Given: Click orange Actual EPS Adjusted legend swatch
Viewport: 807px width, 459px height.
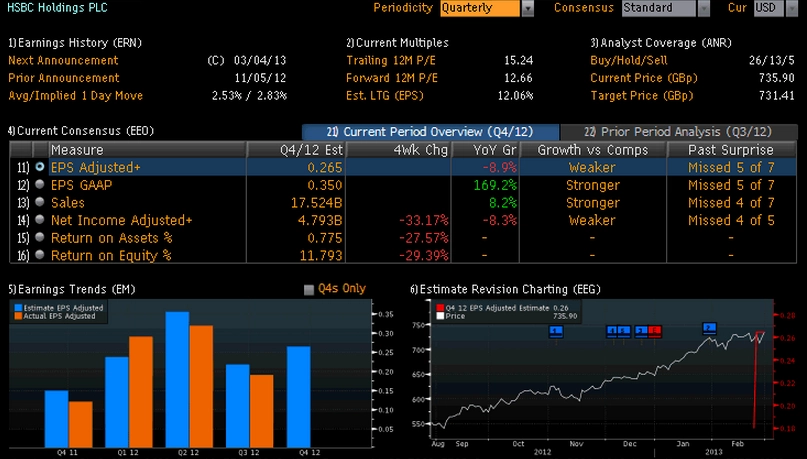Looking at the screenshot, I should (18, 316).
